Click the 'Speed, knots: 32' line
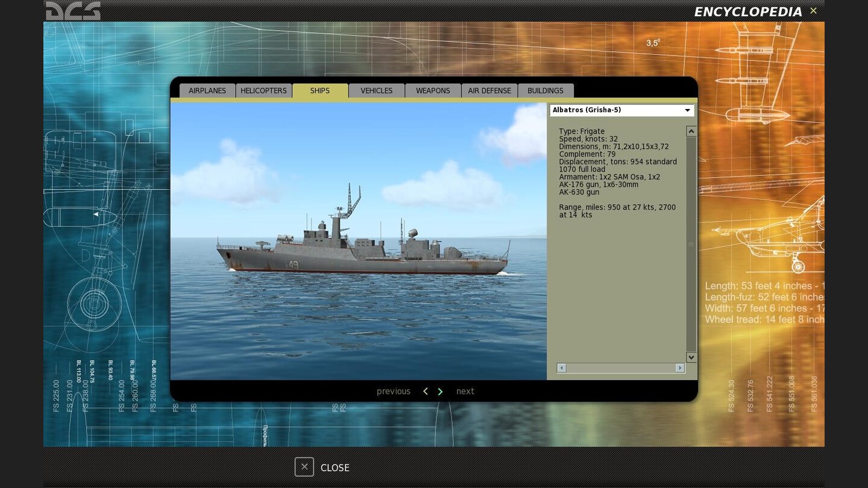 click(x=588, y=139)
